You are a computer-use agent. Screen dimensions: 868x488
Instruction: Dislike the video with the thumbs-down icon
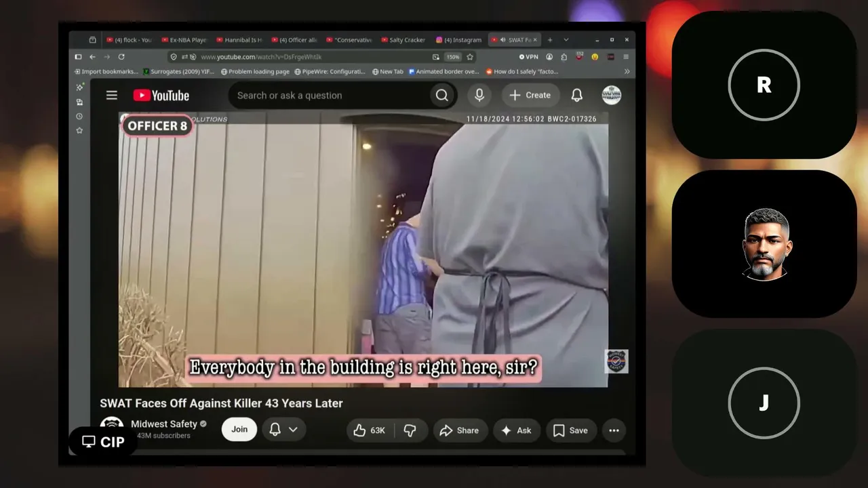click(x=410, y=430)
